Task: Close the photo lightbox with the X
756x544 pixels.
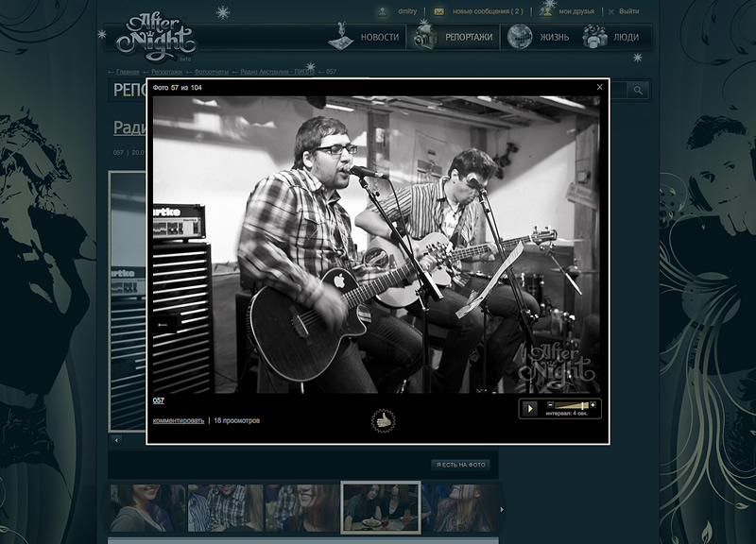Action: coord(600,87)
